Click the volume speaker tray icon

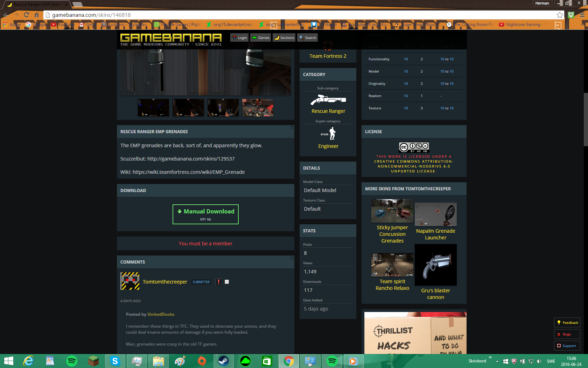click(x=539, y=361)
